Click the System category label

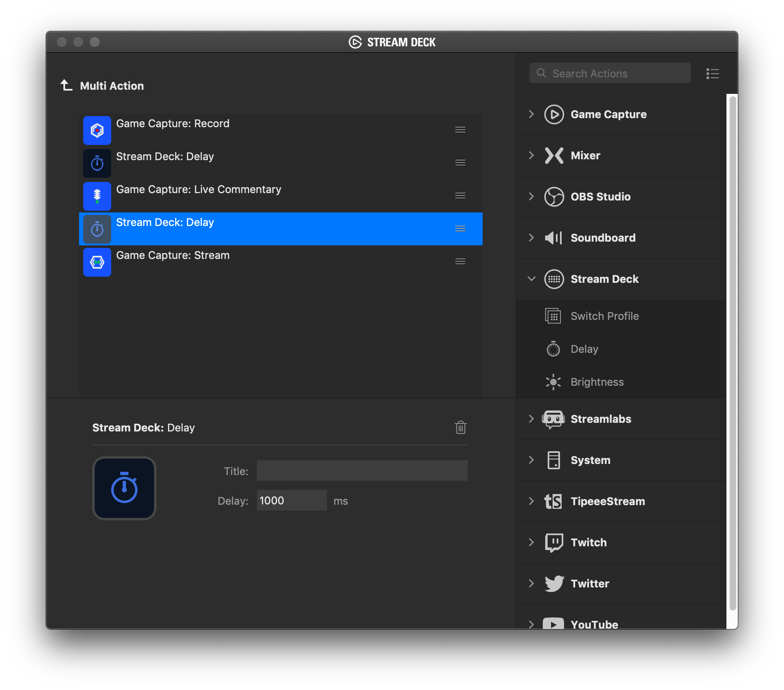click(x=591, y=460)
